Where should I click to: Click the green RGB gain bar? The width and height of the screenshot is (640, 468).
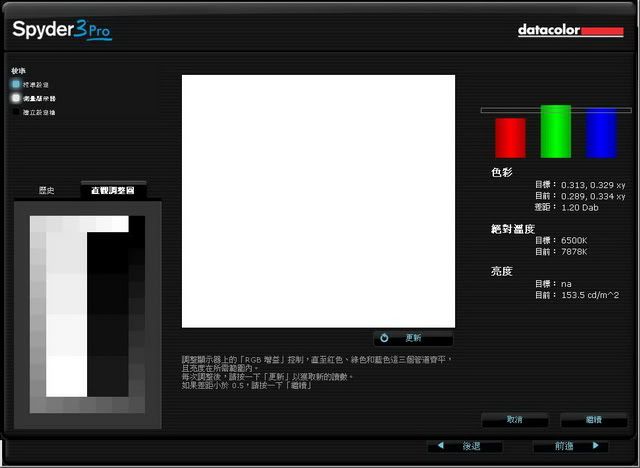(556, 131)
